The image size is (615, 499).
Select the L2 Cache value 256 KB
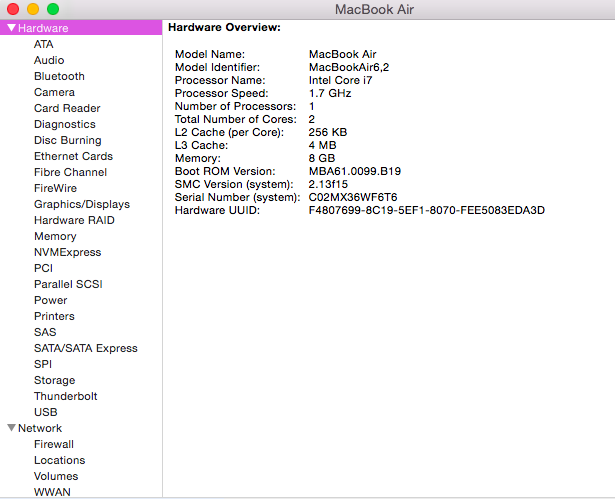point(328,132)
